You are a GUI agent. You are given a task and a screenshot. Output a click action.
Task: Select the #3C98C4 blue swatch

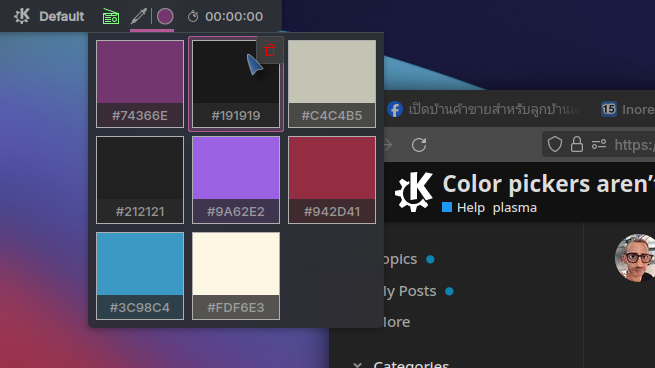140,276
